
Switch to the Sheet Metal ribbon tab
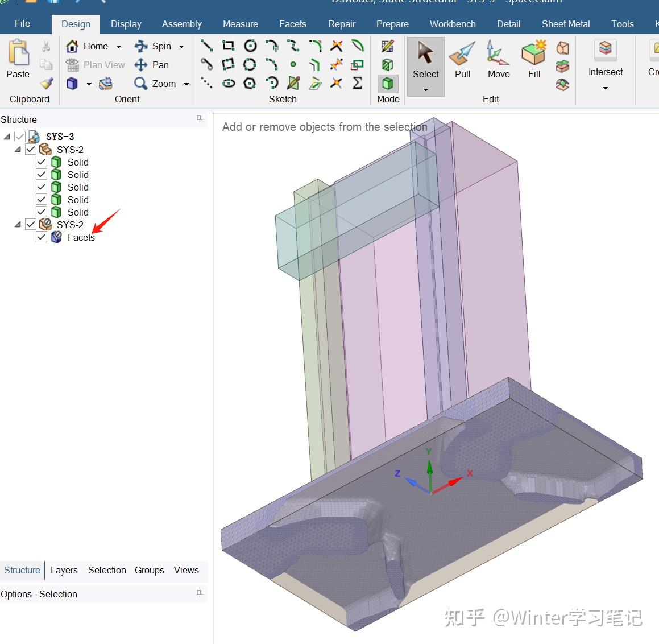[565, 24]
